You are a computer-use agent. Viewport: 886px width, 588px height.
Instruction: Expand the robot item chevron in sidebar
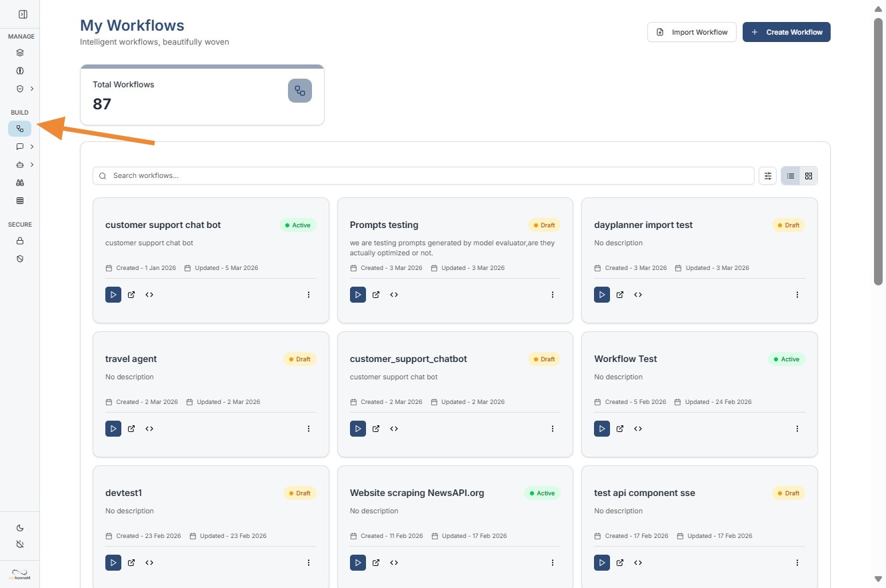point(32,165)
